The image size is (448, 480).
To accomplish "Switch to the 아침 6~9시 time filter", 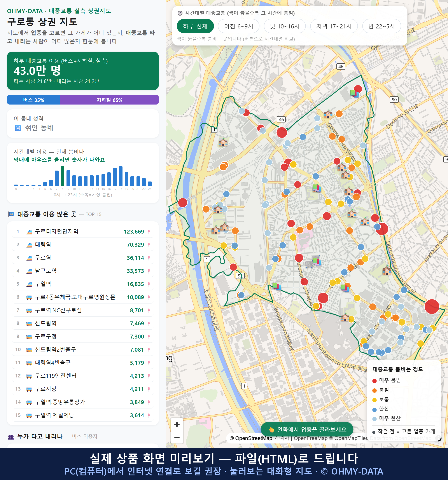I will point(239,26).
